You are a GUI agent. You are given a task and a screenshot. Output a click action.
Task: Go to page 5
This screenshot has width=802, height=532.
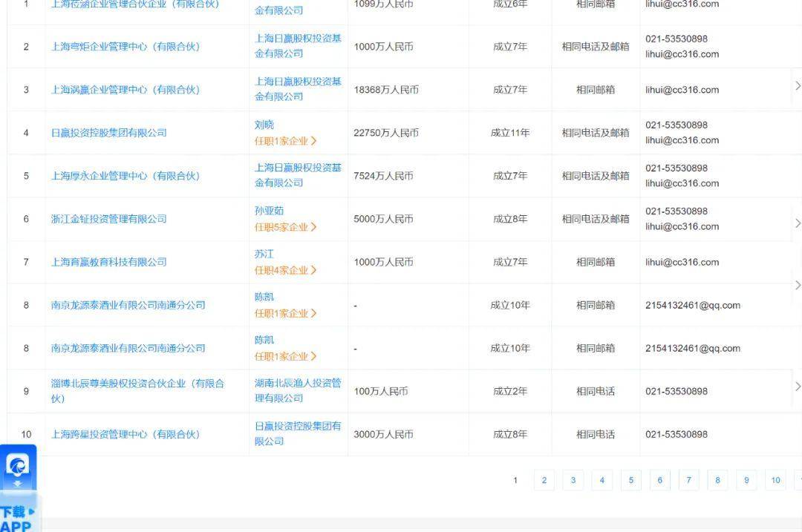coord(630,480)
